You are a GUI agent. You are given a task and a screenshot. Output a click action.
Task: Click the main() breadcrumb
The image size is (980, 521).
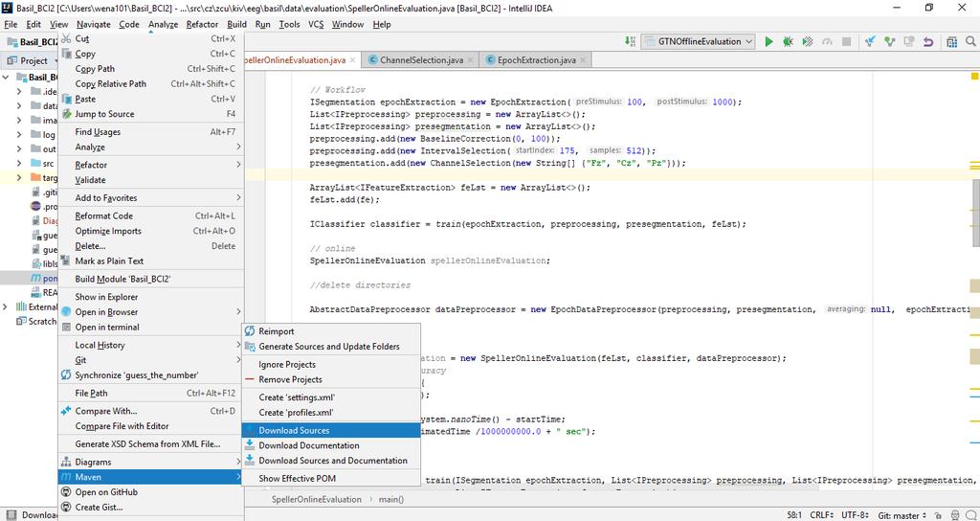pos(390,499)
